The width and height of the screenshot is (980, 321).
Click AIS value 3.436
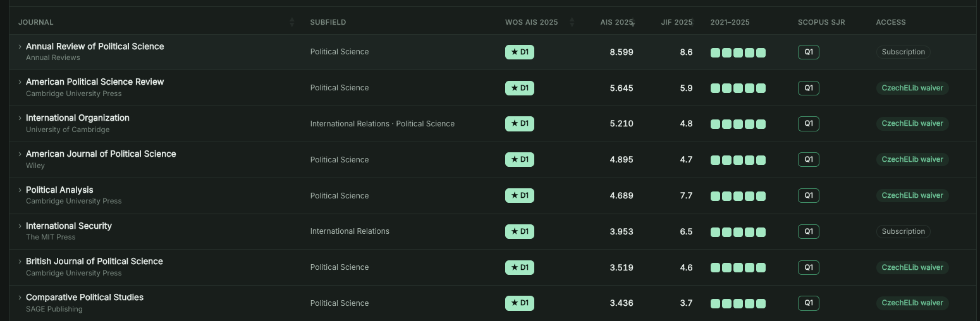point(622,303)
